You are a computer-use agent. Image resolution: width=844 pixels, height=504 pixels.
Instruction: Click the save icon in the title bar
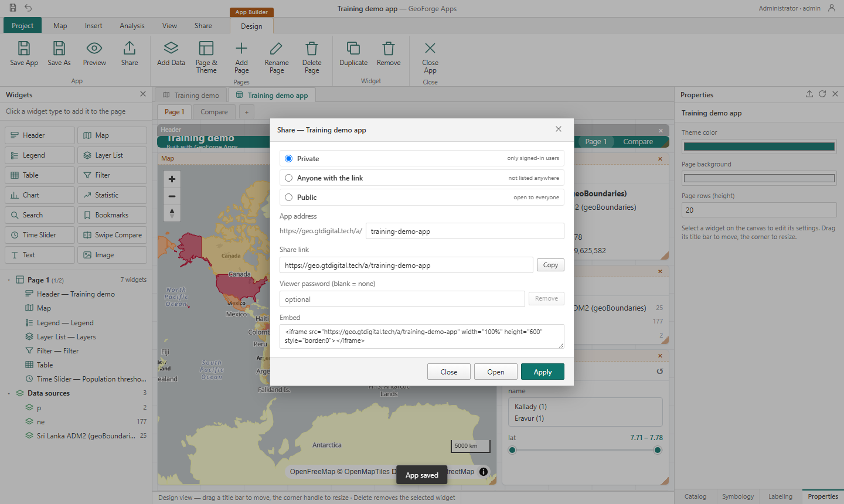pos(12,8)
